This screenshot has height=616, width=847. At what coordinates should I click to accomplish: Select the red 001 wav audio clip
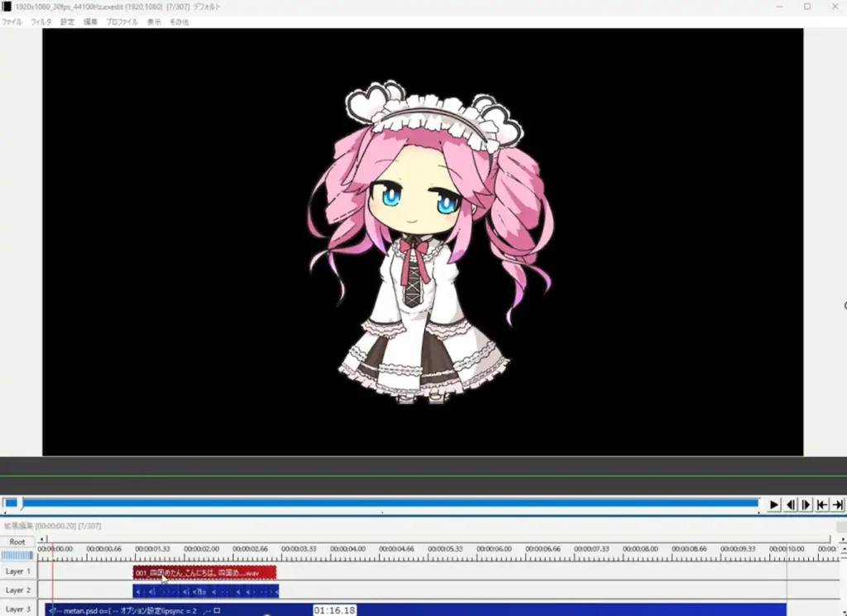coord(205,573)
